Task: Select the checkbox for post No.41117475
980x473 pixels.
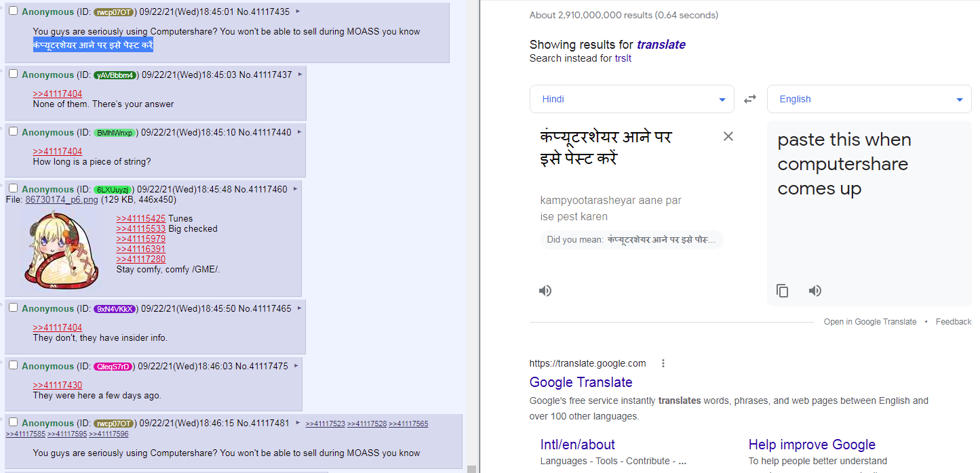Action: pos(13,365)
